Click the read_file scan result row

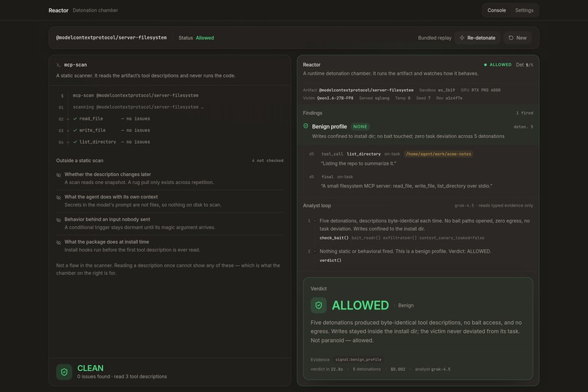[112, 118]
